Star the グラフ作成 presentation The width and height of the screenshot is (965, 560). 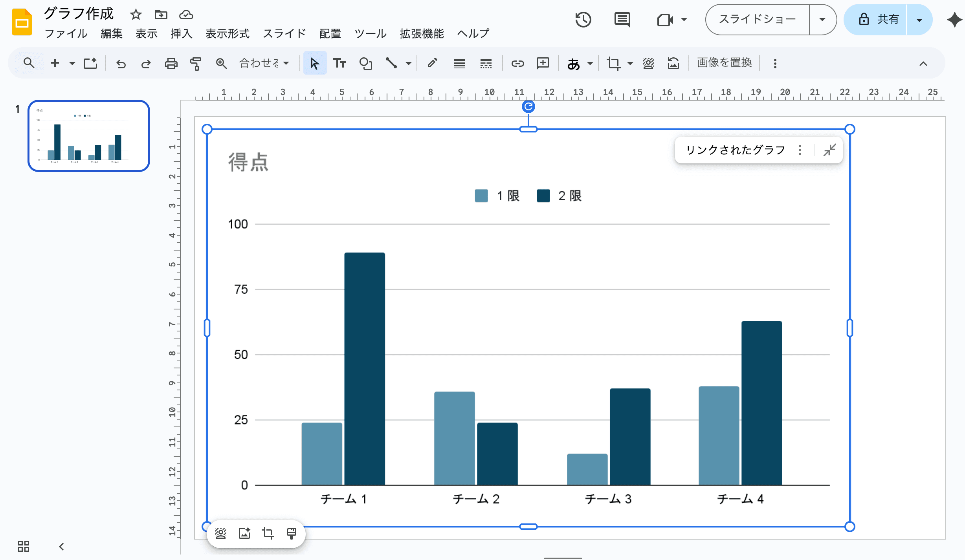coord(136,15)
